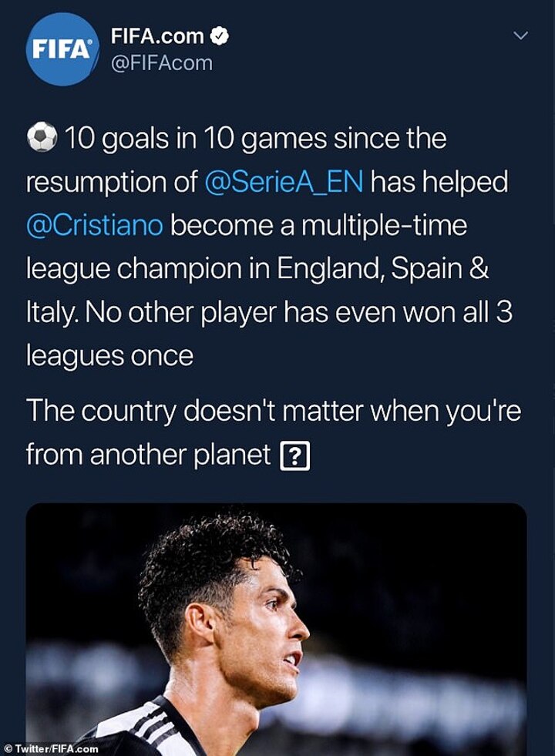The image size is (555, 756).
Task: Open the @FIFAcom handle
Action: pos(161,63)
